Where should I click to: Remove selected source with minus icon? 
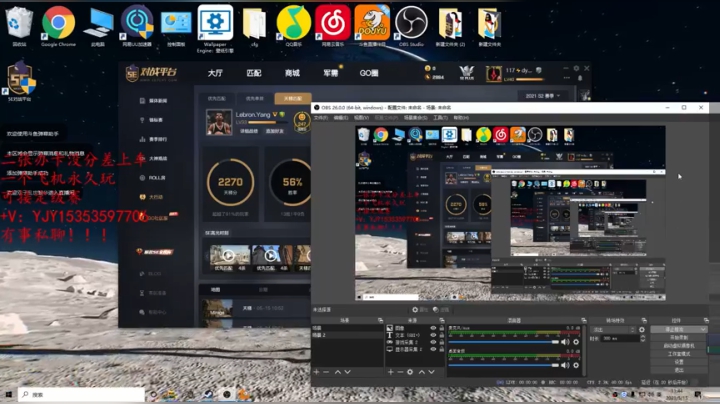click(x=400, y=372)
